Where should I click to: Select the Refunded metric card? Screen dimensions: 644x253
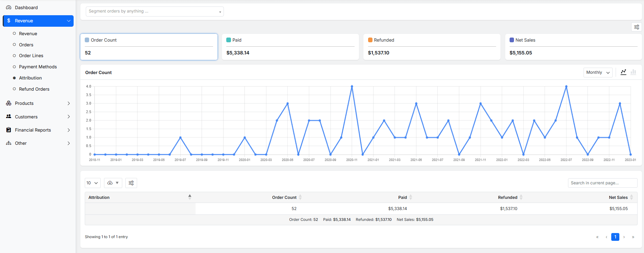point(432,47)
